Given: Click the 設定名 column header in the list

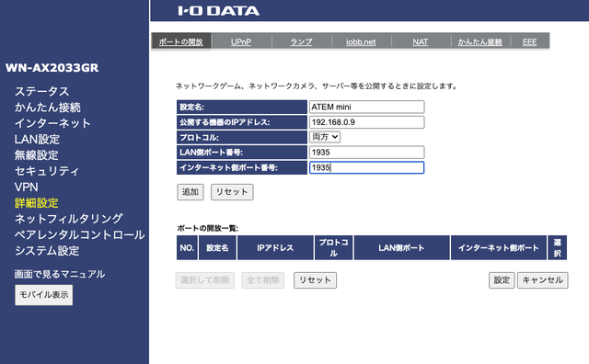Looking at the screenshot, I should [217, 247].
